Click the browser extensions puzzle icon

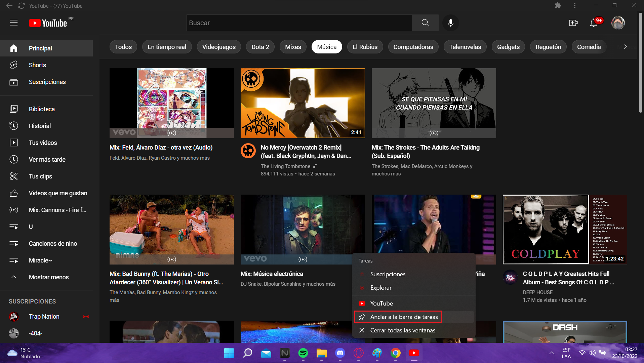pyautogui.click(x=558, y=5)
